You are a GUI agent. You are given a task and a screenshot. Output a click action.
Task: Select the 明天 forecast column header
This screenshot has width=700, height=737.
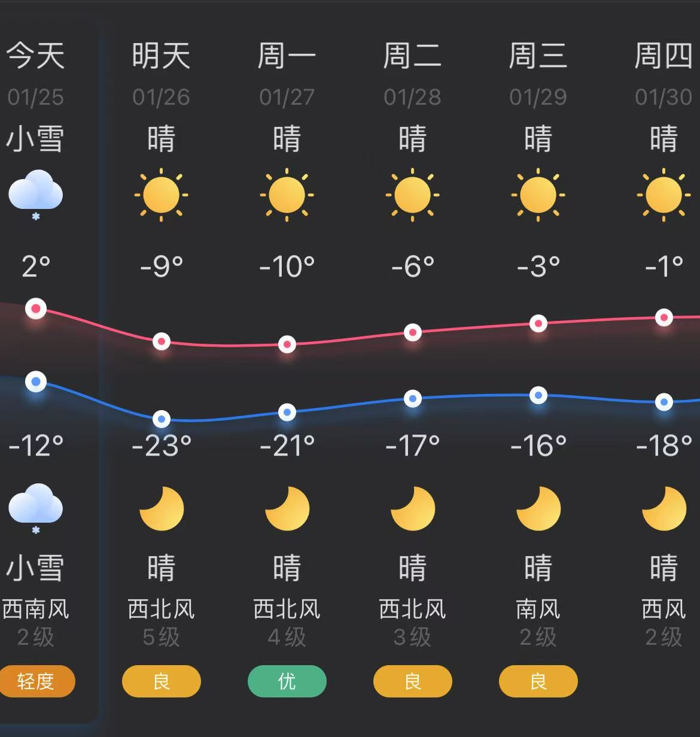[162, 56]
